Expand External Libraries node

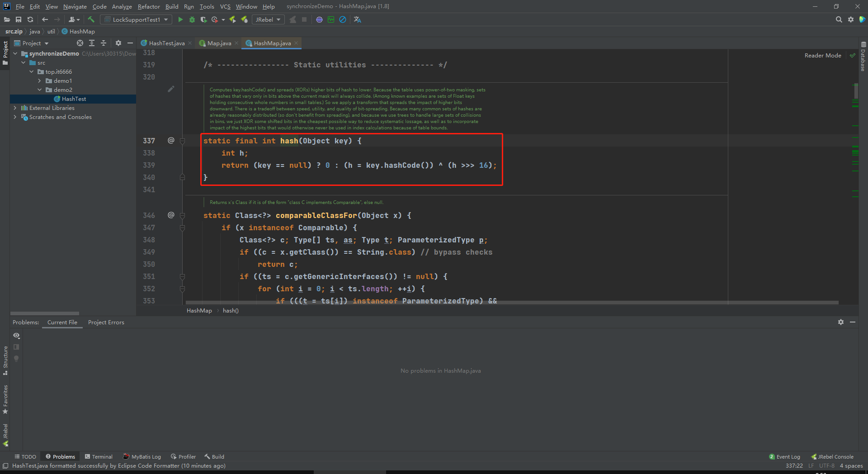pyautogui.click(x=15, y=108)
